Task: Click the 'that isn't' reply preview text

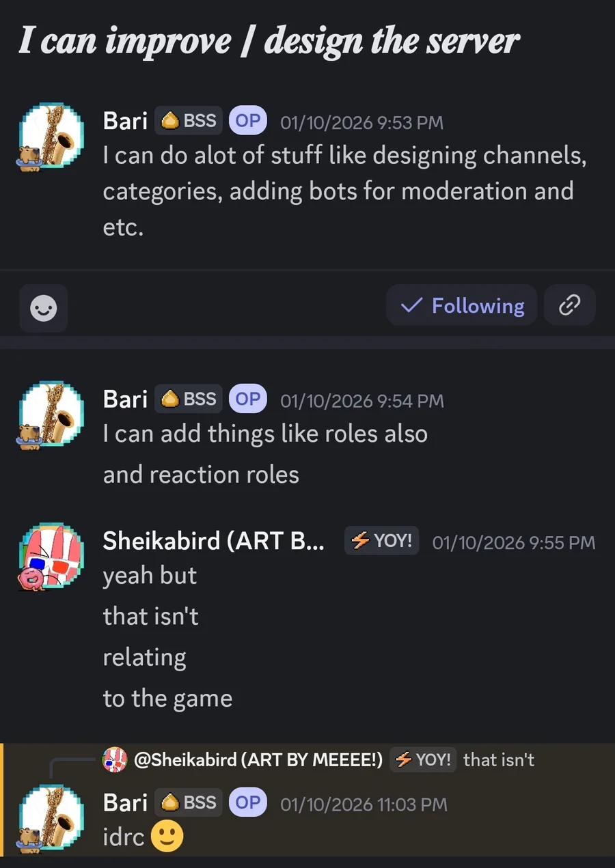Action: [x=499, y=759]
